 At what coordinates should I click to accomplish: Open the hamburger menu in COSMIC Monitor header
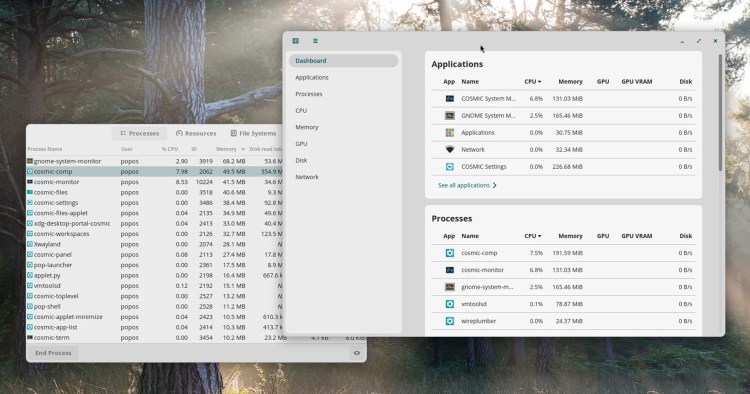tap(315, 41)
